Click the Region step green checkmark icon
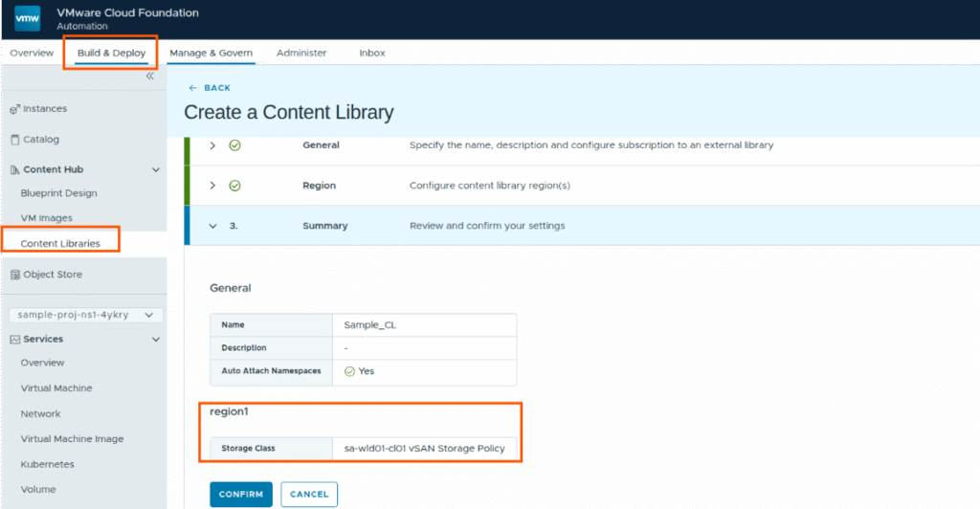980x509 pixels. pos(234,186)
